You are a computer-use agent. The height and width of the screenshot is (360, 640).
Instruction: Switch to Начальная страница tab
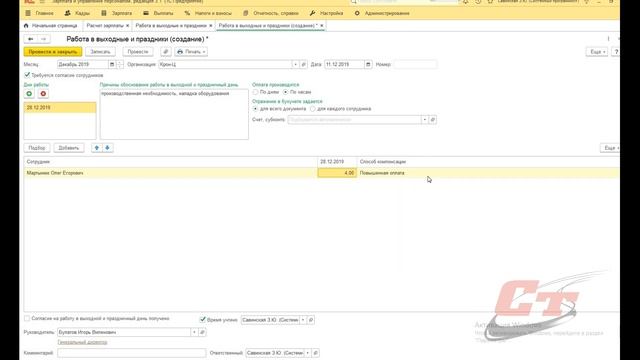(x=51, y=26)
